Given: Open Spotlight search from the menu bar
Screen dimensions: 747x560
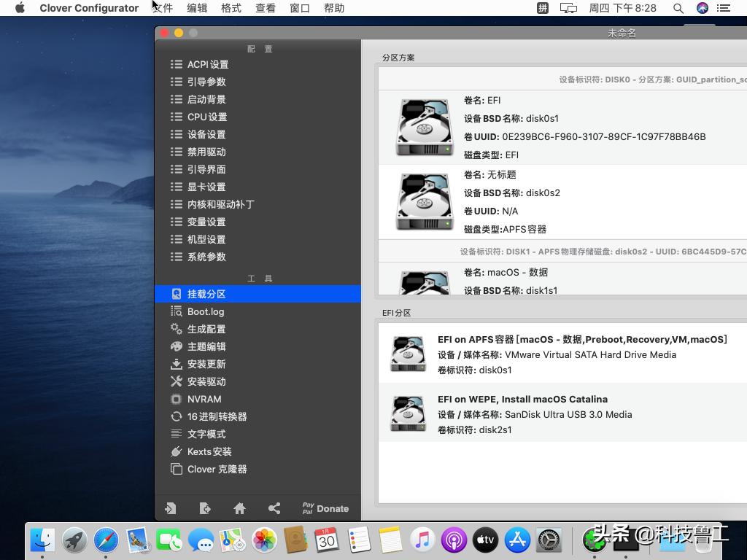Looking at the screenshot, I should click(678, 8).
